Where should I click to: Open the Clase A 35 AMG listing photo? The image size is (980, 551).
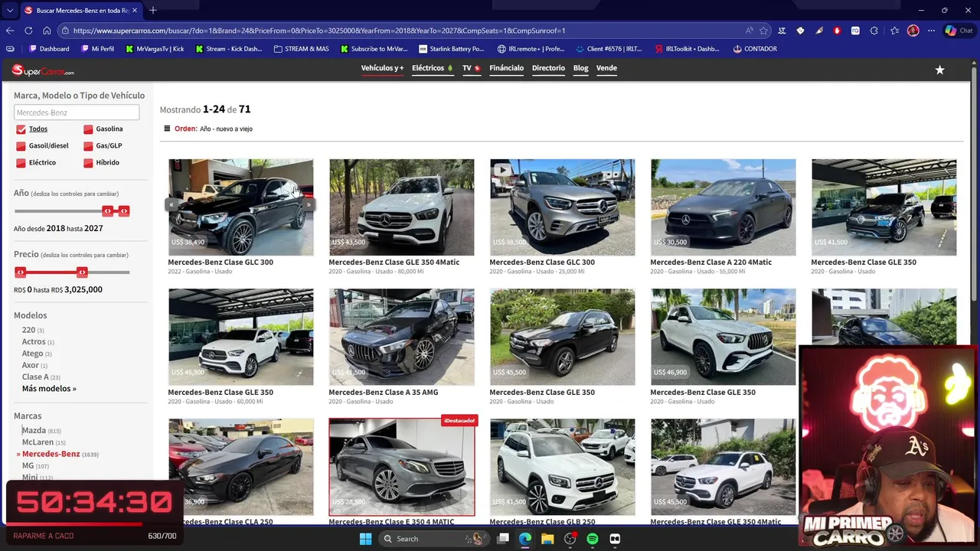402,337
